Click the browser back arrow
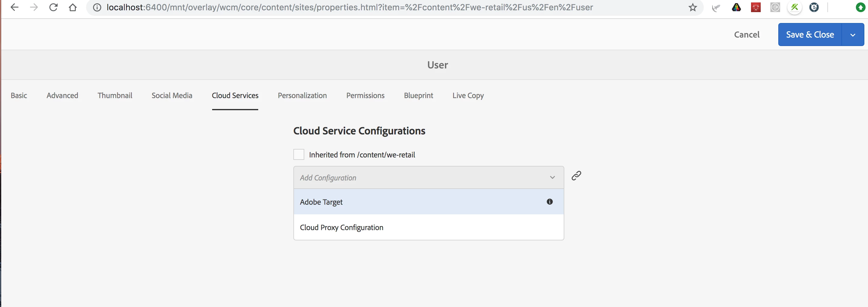This screenshot has height=307, width=868. 14,7
